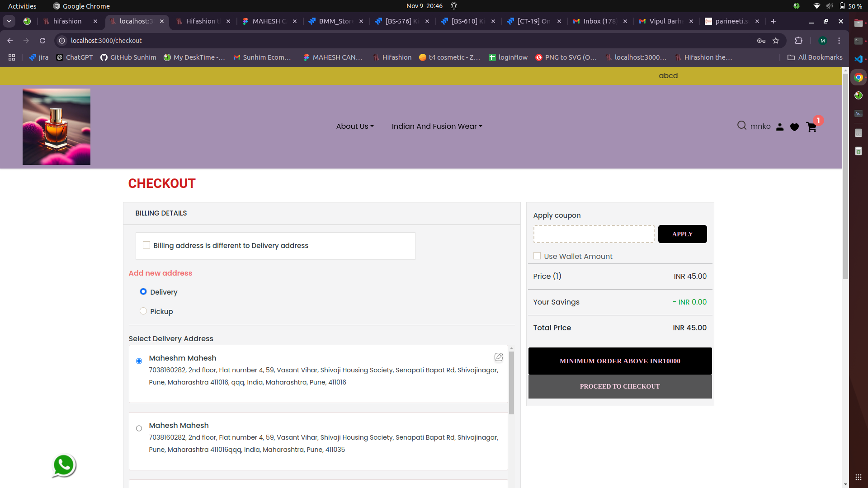Expand the About Us dropdown

coord(355,127)
